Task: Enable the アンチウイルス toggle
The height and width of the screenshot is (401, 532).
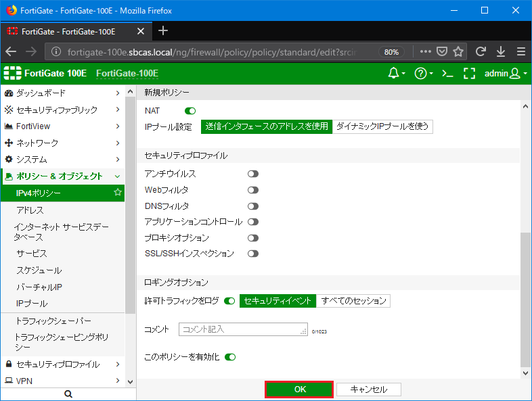Action: click(253, 174)
